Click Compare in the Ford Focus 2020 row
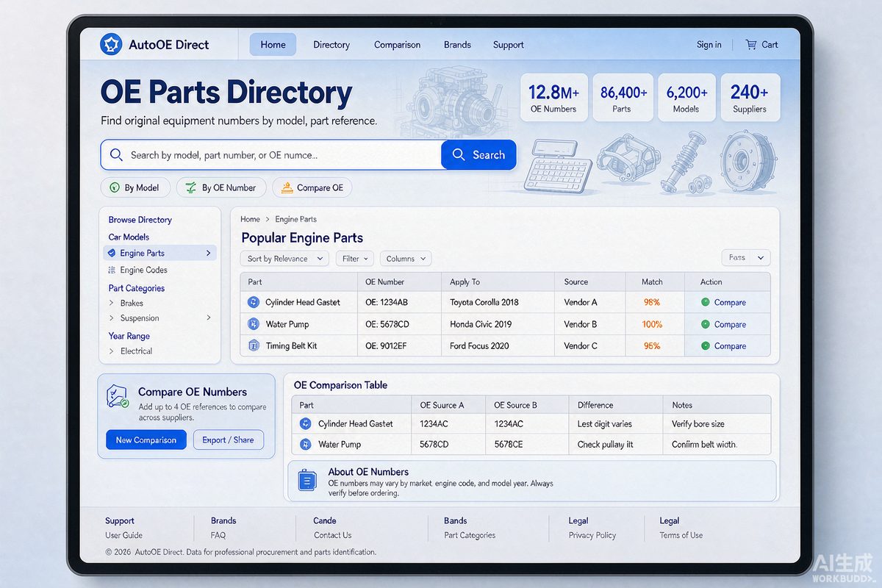 click(x=730, y=345)
